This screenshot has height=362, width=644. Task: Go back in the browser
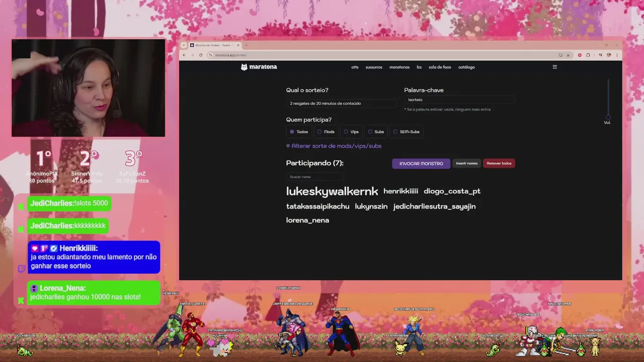(x=184, y=55)
